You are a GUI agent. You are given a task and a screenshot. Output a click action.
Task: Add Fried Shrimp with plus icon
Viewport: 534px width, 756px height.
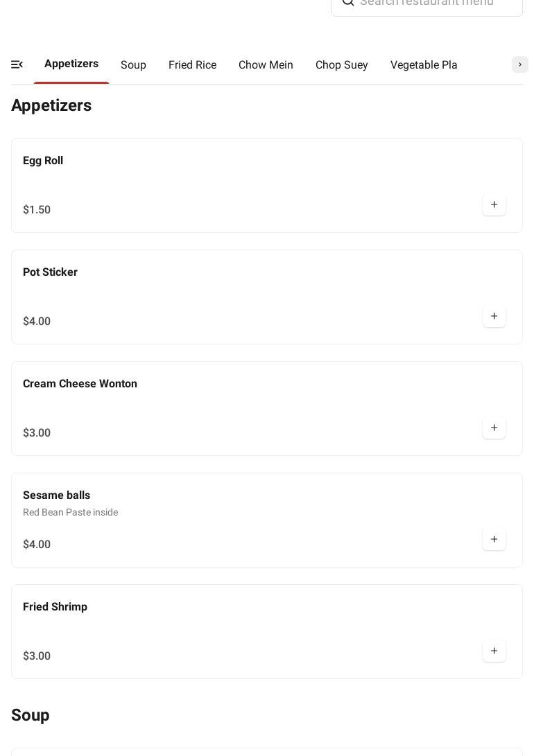pos(494,651)
